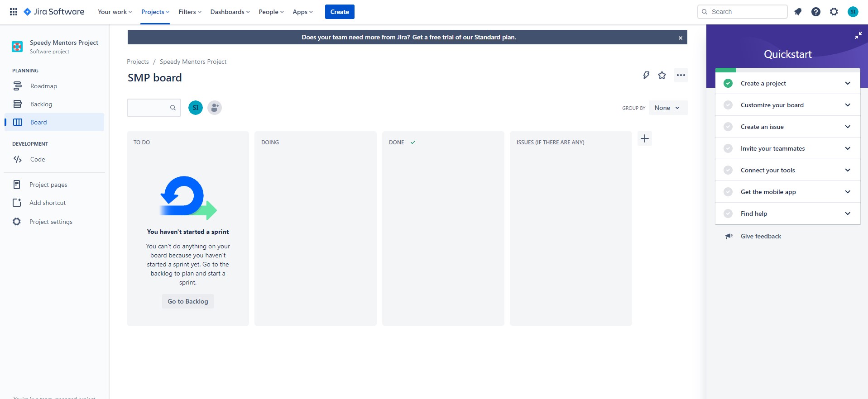Click the Jira Software logo

pyautogui.click(x=54, y=12)
